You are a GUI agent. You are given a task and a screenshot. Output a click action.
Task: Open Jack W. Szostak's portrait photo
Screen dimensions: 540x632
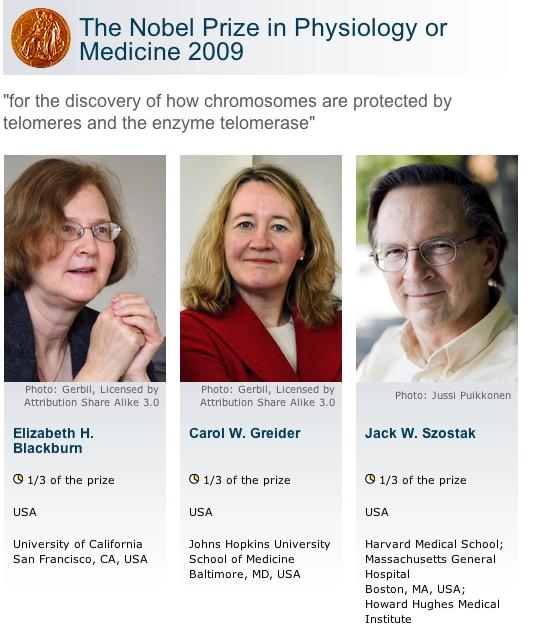click(x=437, y=268)
